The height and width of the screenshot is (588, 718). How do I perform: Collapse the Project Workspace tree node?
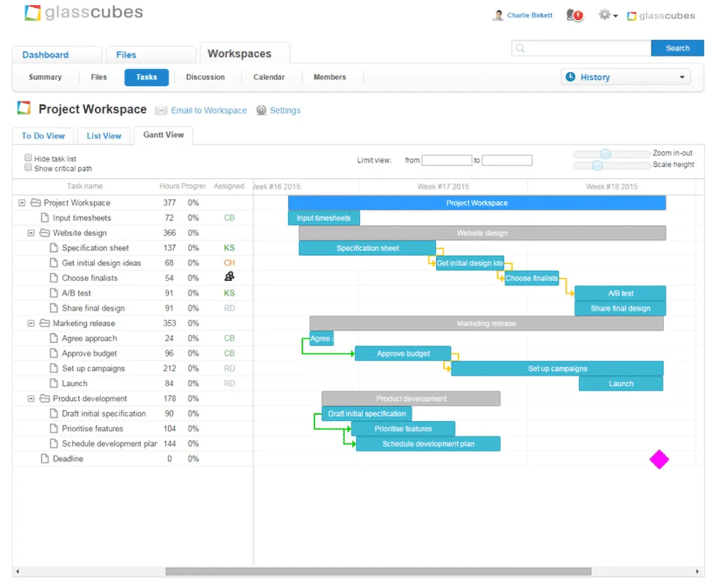pos(22,203)
